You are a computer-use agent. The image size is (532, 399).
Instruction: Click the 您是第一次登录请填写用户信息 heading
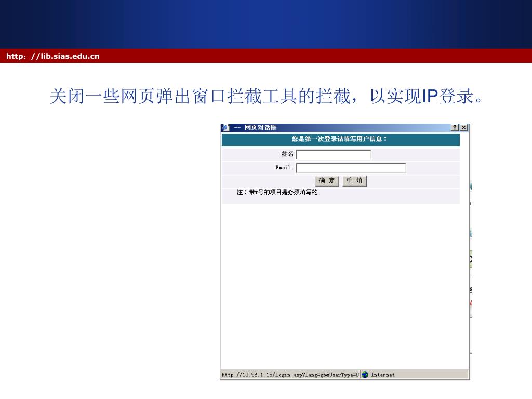(339, 139)
